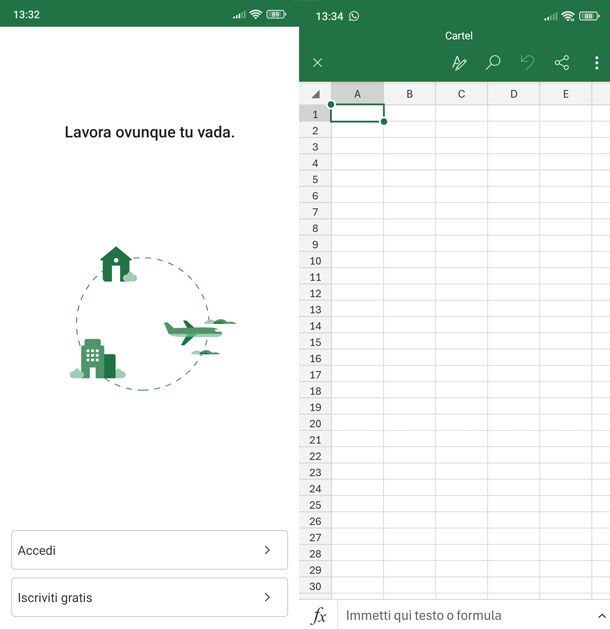Select column D header

click(x=514, y=94)
